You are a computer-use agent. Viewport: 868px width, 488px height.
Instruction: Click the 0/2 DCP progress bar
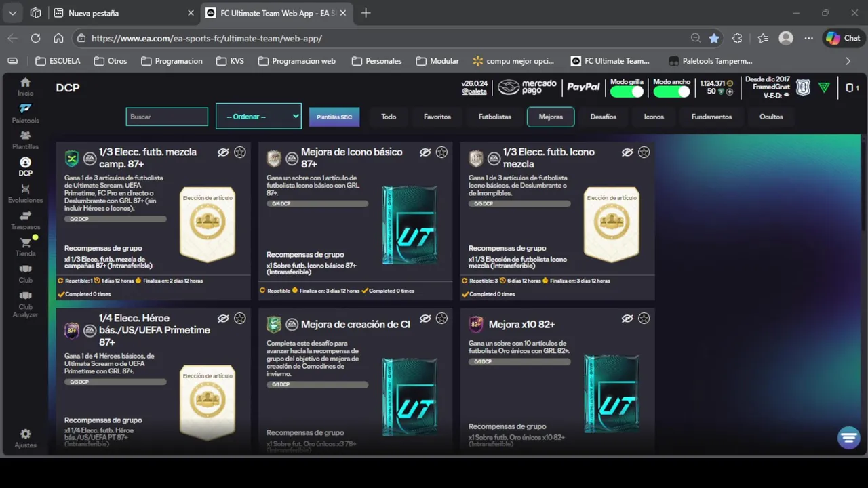115,219
